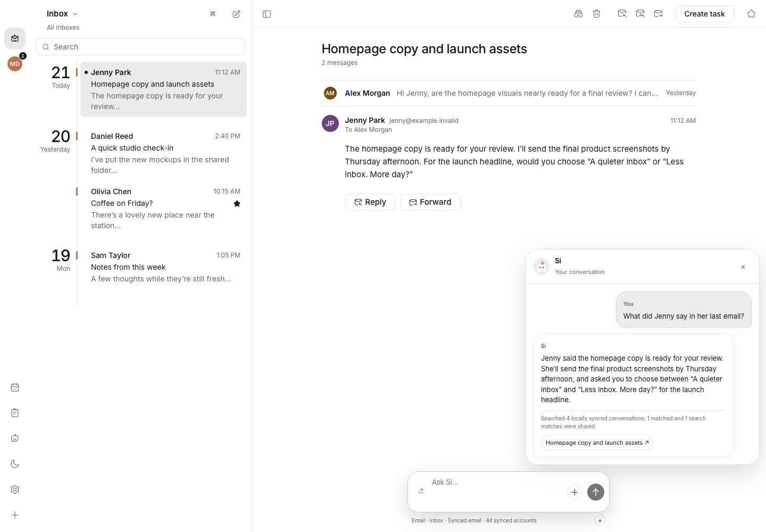Screen dimensions: 766x532
Task: Click the reply-all envelope icon in the toolbar
Action: click(640, 14)
